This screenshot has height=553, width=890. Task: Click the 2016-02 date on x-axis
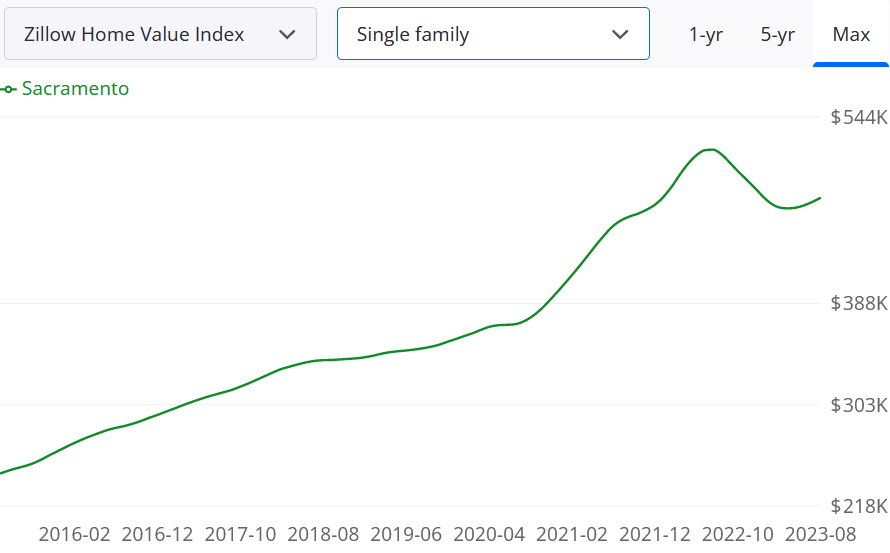[x=74, y=534]
